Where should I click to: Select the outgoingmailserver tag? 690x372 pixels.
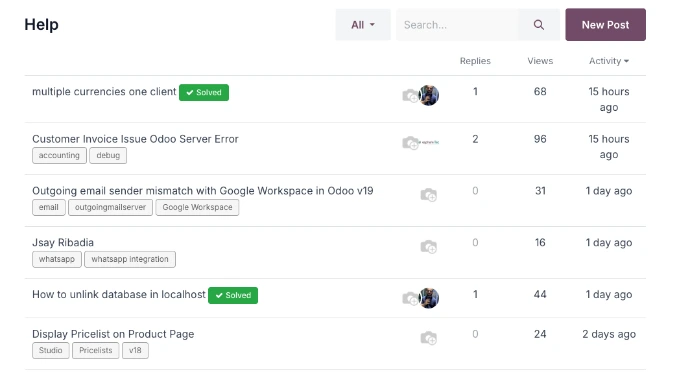[110, 207]
